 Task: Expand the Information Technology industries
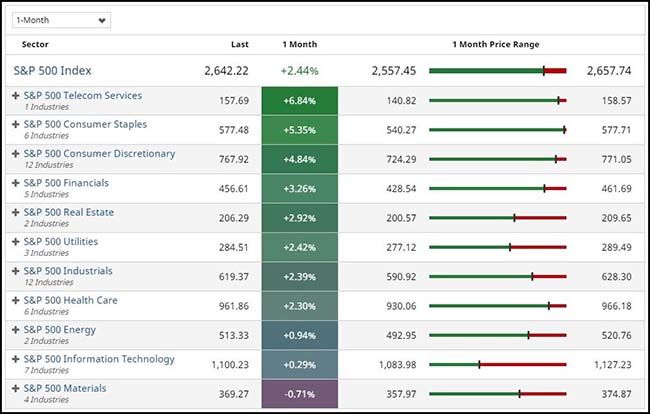16,359
